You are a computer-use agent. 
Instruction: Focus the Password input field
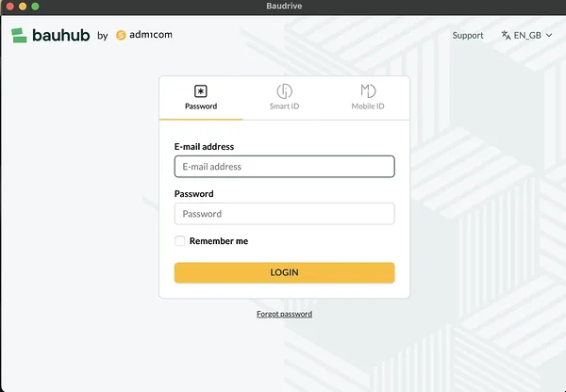coord(284,214)
